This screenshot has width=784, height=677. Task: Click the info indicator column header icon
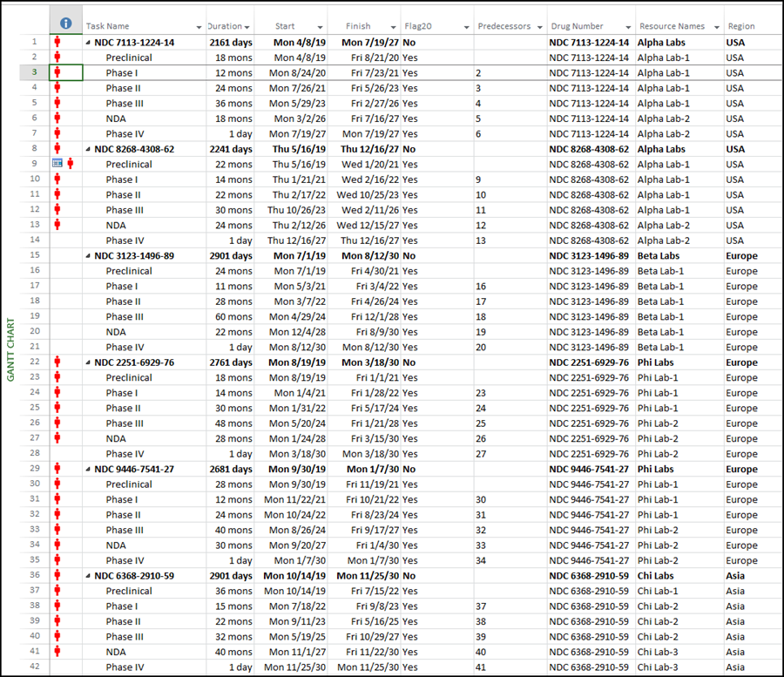pyautogui.click(x=65, y=23)
